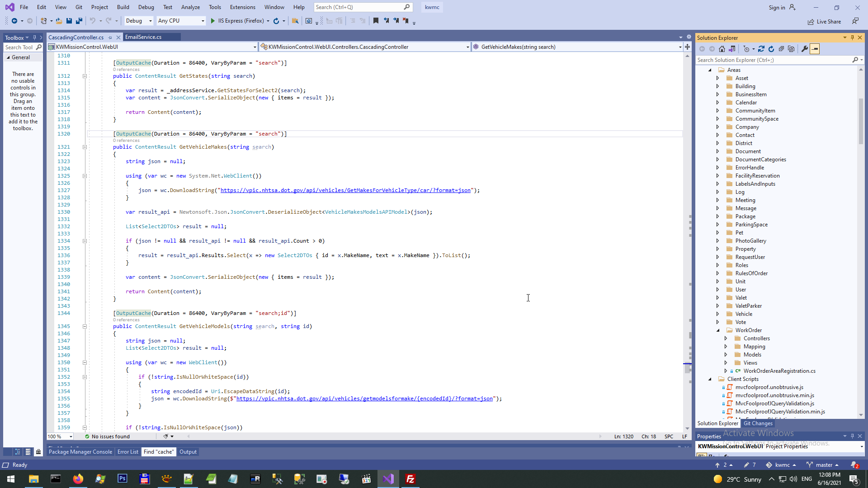The width and height of the screenshot is (868, 488).
Task: Open the Extensions menu
Action: [242, 7]
